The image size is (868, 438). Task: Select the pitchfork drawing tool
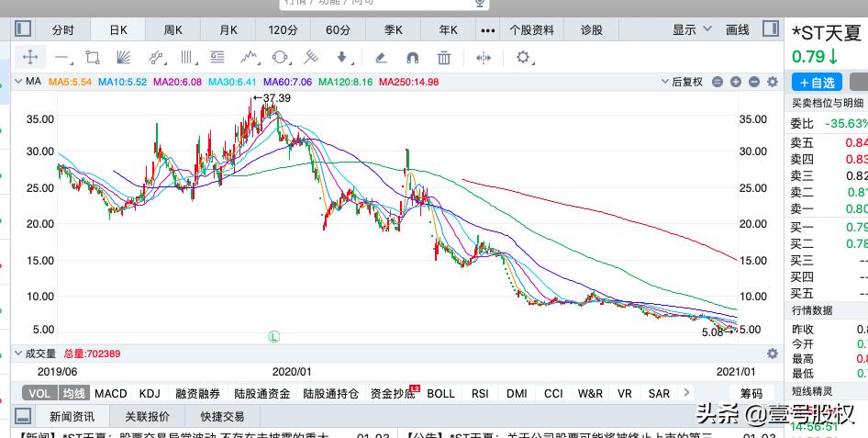311,57
